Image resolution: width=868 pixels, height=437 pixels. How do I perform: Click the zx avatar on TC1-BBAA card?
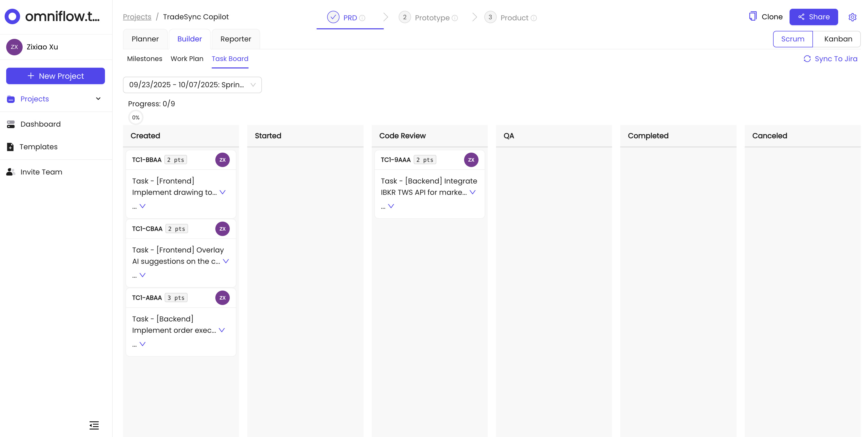click(222, 160)
